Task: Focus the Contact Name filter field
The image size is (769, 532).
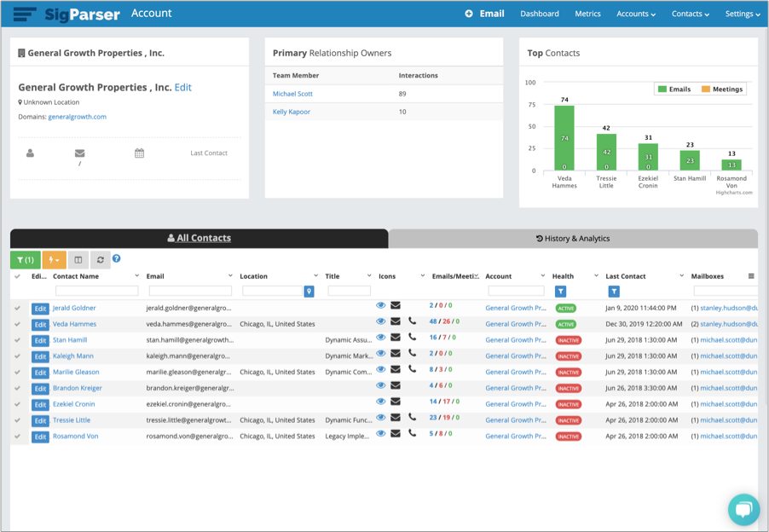Action: (x=97, y=292)
